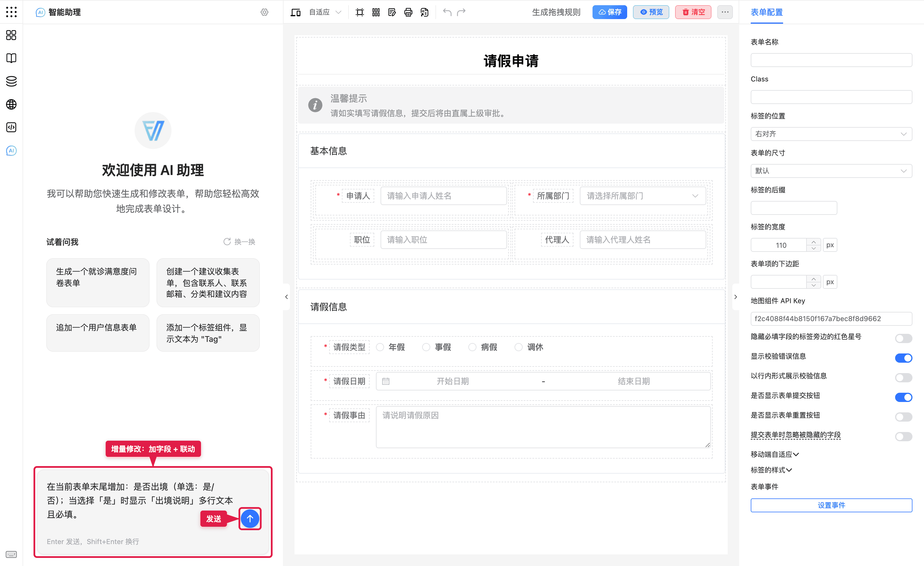Toggle ignore hidden fields on submit

903,437
